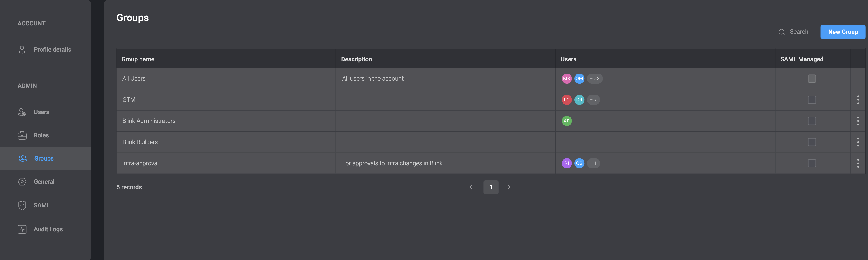
Task: Toggle SAML Managed checkbox for Blink Administrators
Action: click(x=812, y=121)
